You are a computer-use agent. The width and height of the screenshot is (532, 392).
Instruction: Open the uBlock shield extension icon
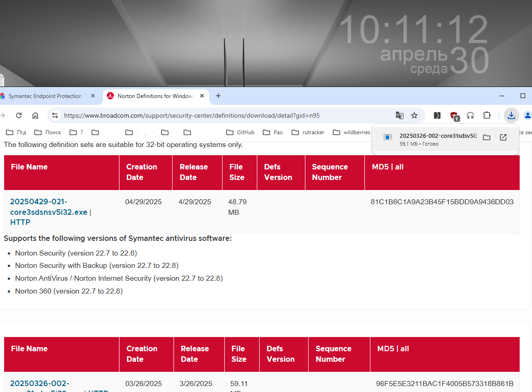pyautogui.click(x=454, y=115)
